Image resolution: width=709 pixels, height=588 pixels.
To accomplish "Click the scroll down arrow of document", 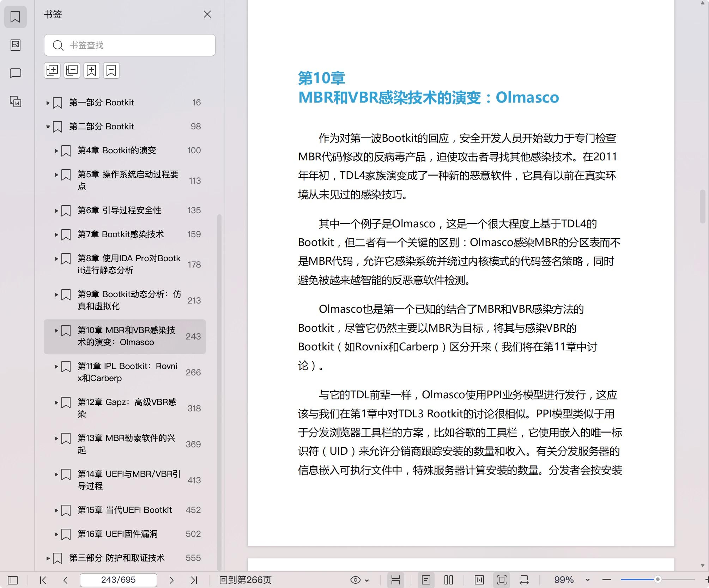I will point(702,565).
